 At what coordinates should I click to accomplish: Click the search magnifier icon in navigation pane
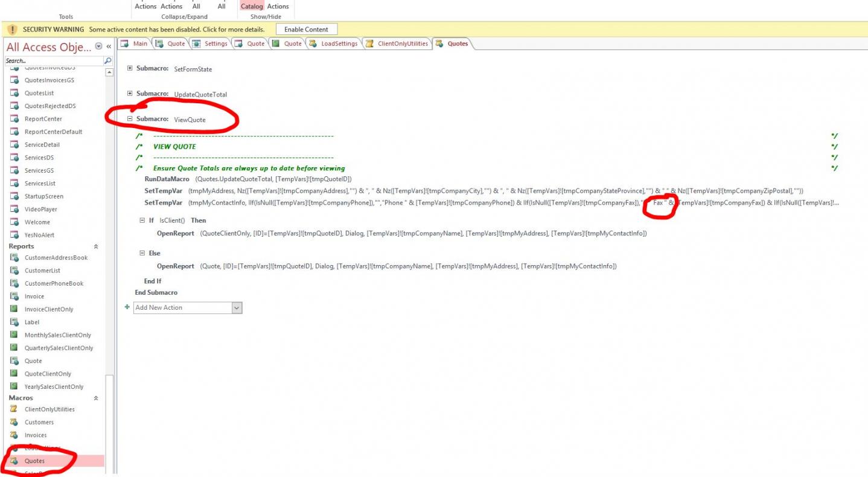[x=108, y=61]
